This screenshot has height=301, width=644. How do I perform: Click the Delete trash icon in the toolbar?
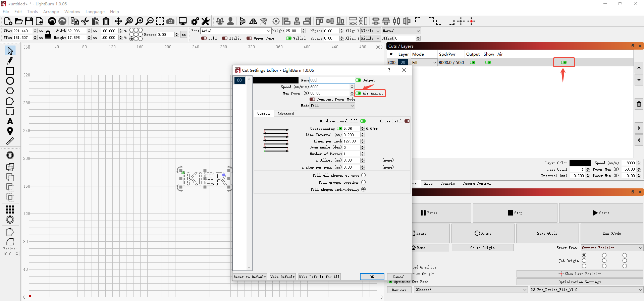106,21
